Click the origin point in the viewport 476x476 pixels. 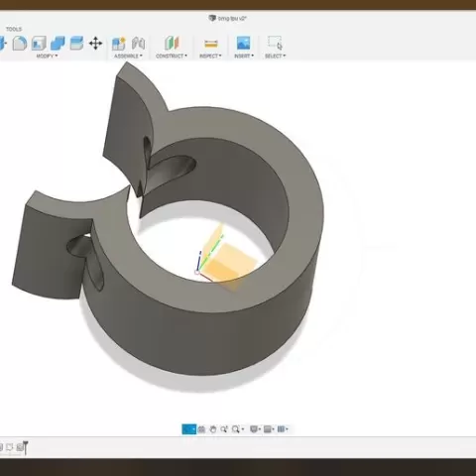[x=197, y=272]
